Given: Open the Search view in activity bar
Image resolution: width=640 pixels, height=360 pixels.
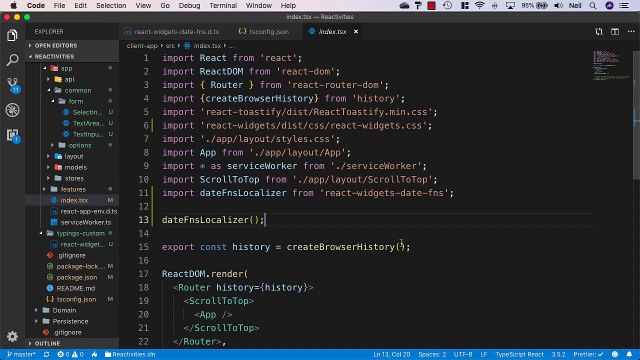Looking at the screenshot, I should click(x=12, y=60).
